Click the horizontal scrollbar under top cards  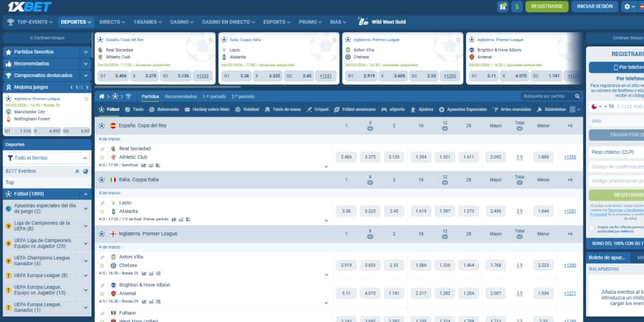click(x=167, y=87)
